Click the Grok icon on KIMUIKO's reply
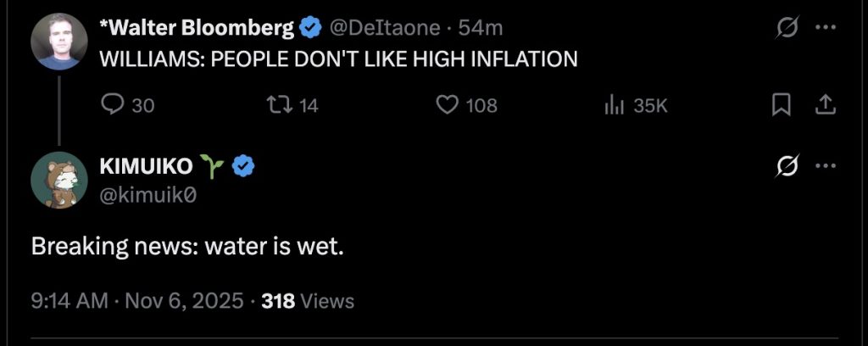The height and width of the screenshot is (346, 868). [786, 166]
